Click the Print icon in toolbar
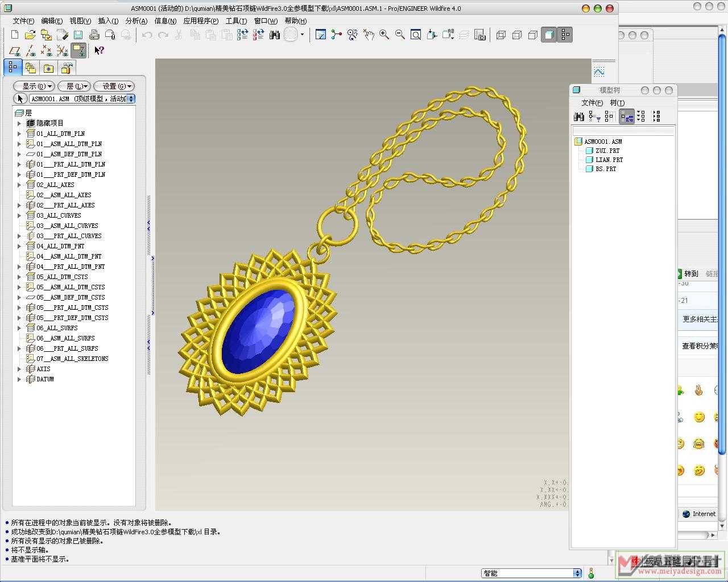 [x=94, y=35]
